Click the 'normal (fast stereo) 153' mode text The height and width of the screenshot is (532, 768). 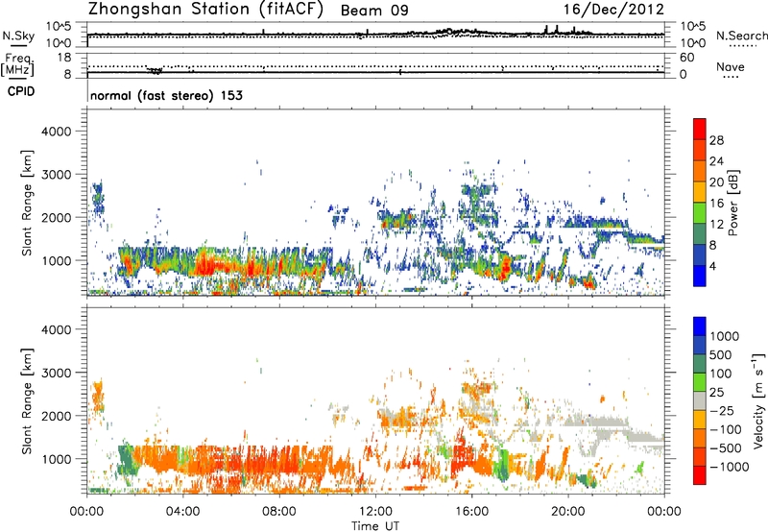point(166,95)
